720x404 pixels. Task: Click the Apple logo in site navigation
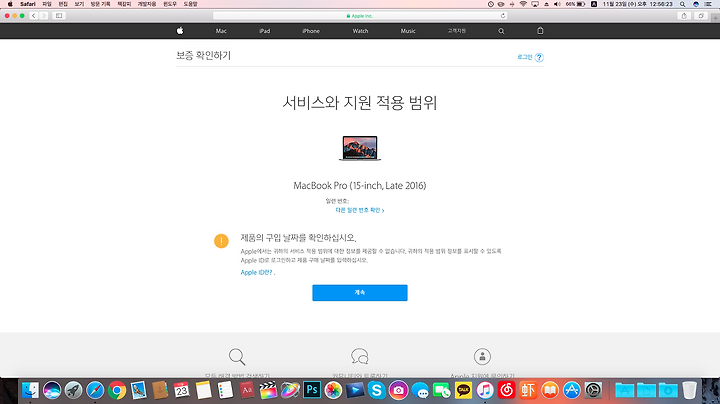coord(180,31)
